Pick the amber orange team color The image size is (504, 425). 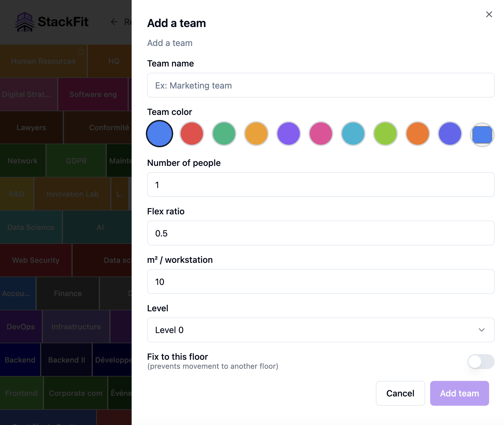coord(256,134)
